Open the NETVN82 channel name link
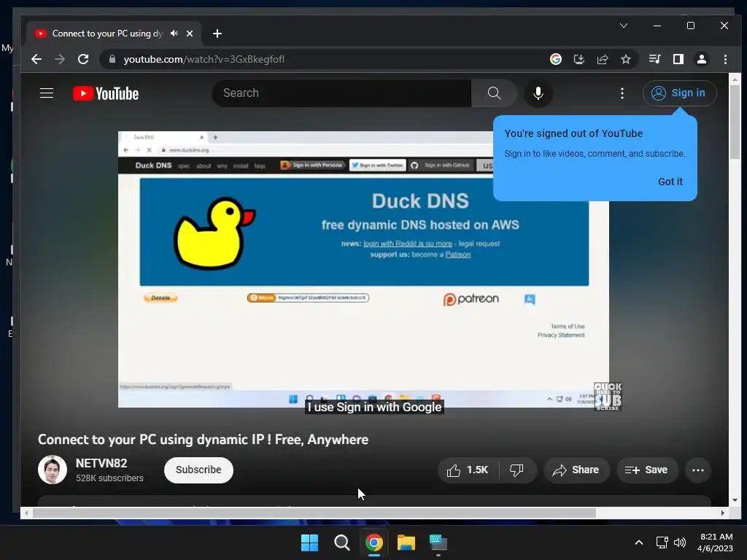The width and height of the screenshot is (747, 560). [x=101, y=463]
